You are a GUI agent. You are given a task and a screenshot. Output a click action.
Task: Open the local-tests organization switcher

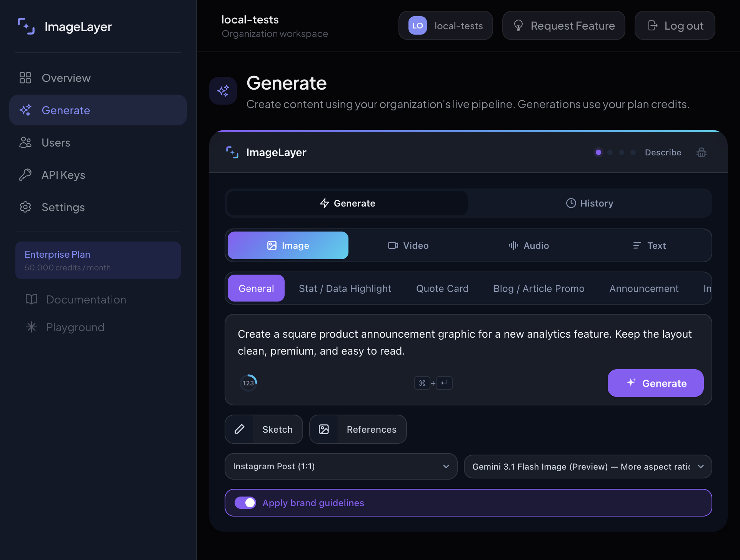[446, 25]
